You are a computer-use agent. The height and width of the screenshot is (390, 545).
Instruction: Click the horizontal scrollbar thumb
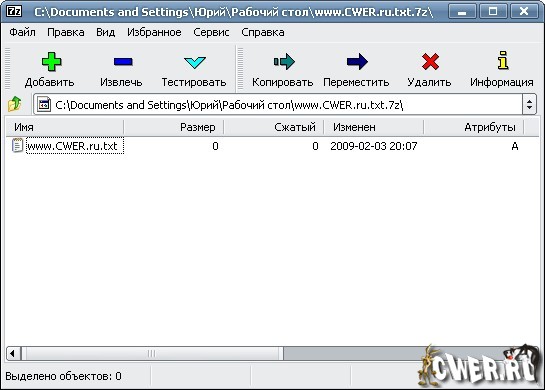(152, 354)
